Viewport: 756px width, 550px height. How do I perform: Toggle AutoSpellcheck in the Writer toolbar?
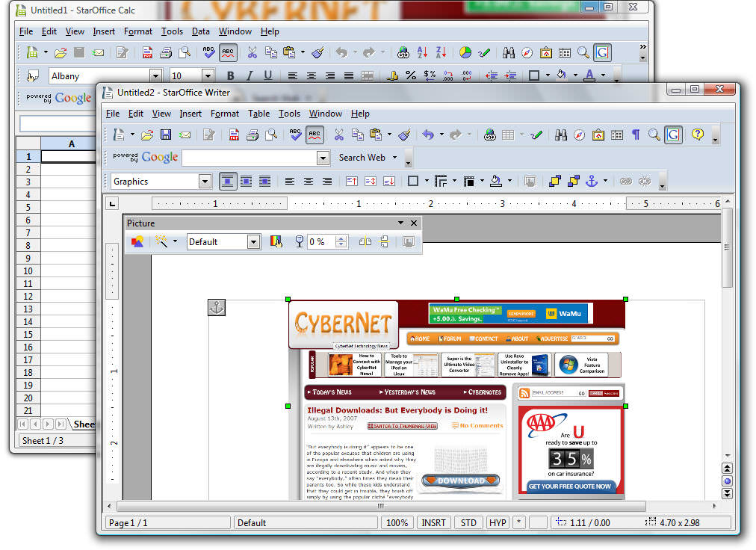[x=315, y=135]
